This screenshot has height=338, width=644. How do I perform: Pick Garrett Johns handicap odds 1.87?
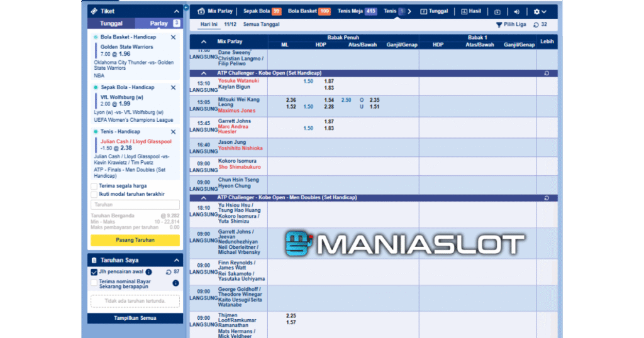click(328, 121)
